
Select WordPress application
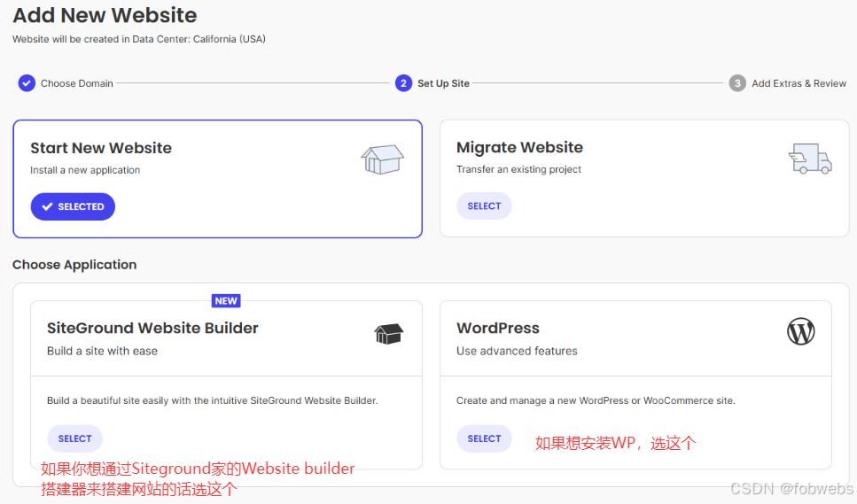[484, 438]
